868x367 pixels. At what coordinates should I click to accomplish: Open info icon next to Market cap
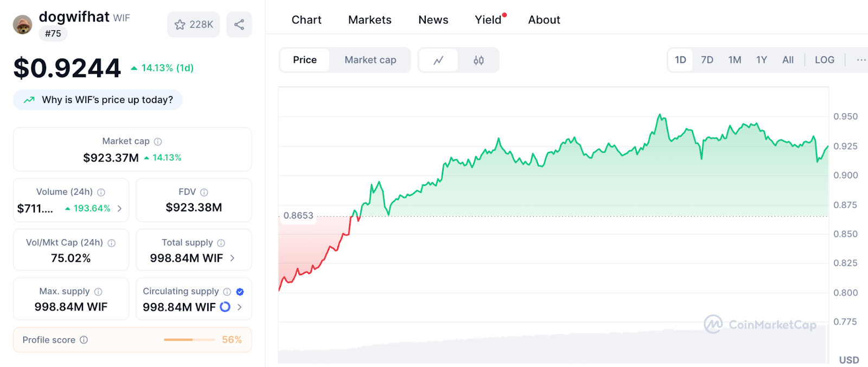[x=158, y=141]
